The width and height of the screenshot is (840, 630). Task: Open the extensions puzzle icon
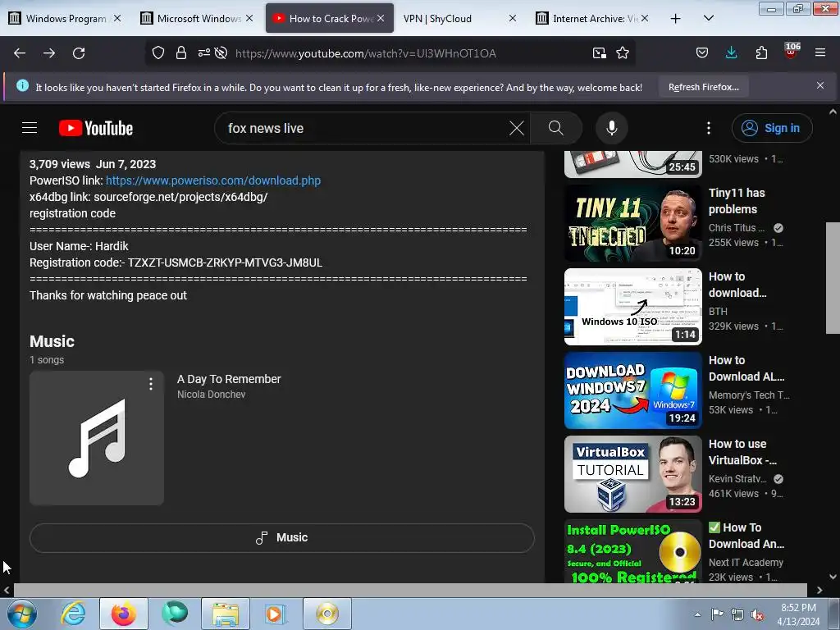coord(761,53)
